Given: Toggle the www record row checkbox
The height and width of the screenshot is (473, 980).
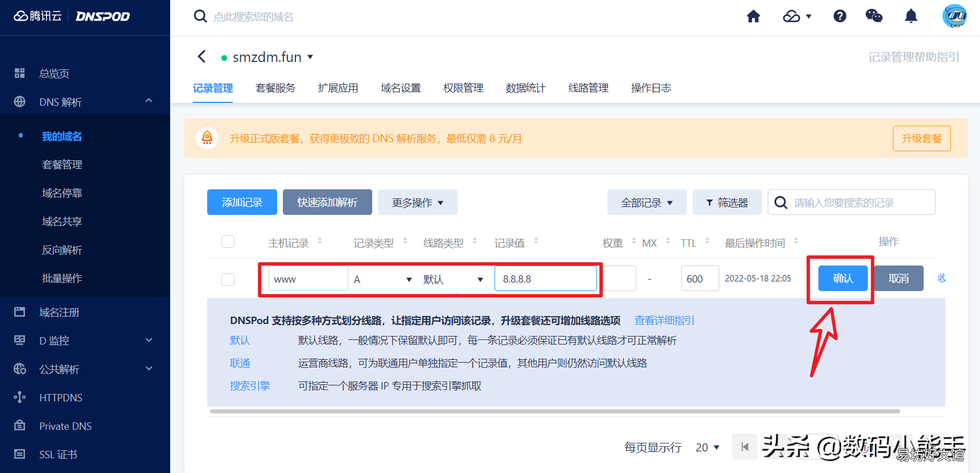Looking at the screenshot, I should [x=228, y=279].
